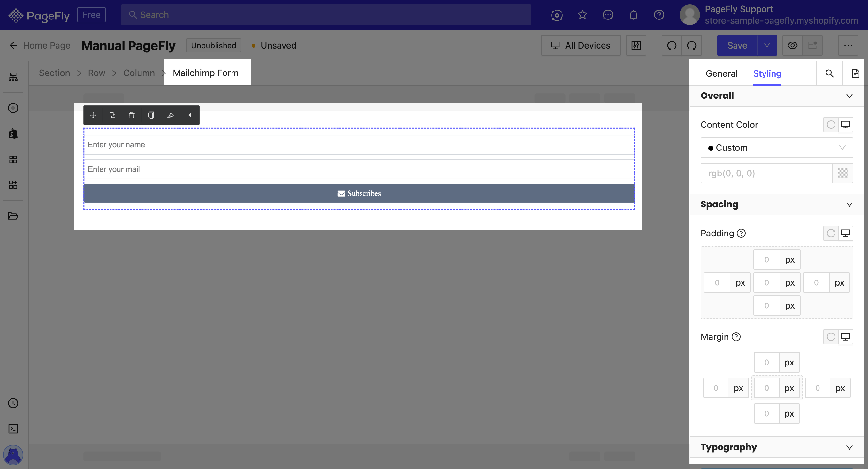Open the Content Color Custom dropdown

[777, 148]
